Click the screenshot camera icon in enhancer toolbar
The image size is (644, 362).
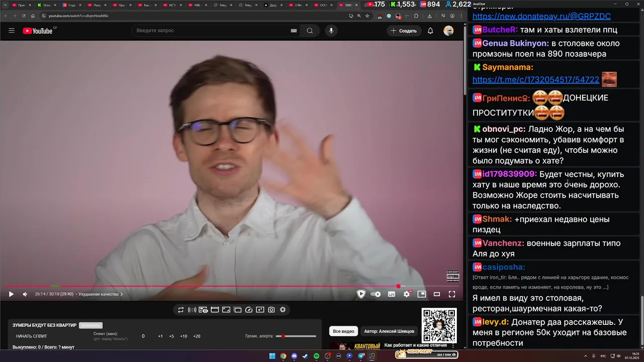pos(271,310)
